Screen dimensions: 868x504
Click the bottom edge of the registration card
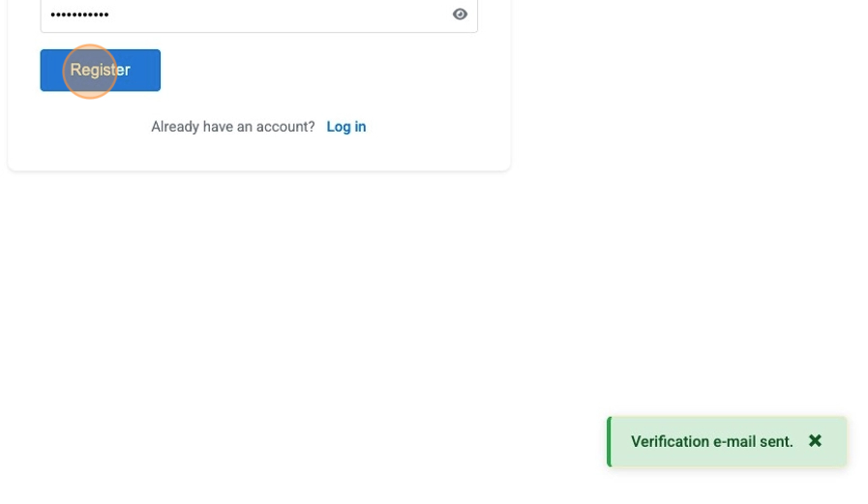pos(258,169)
